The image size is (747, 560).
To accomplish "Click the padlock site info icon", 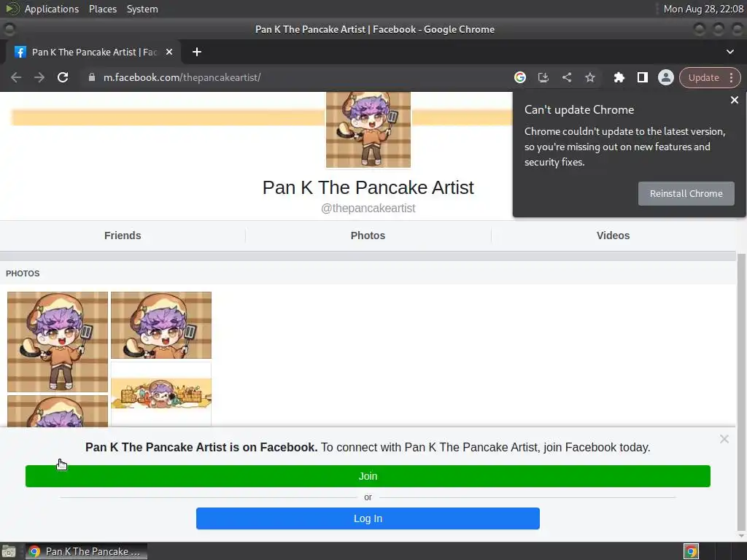I will pos(92,77).
